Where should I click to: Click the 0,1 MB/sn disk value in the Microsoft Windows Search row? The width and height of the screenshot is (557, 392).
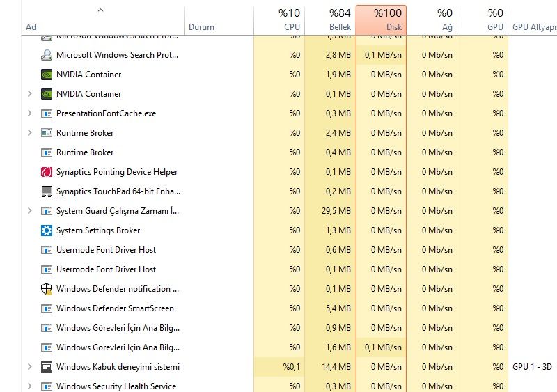pyautogui.click(x=383, y=55)
